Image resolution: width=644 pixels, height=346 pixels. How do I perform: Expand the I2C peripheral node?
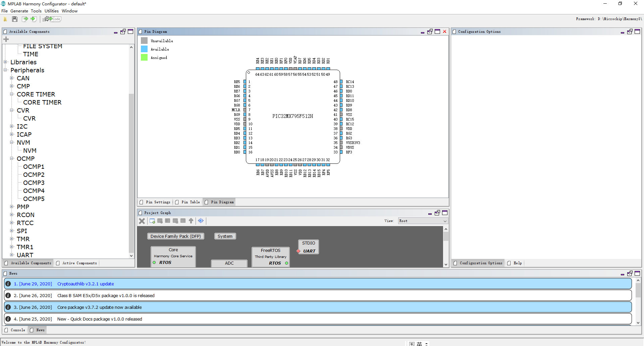[x=12, y=126]
